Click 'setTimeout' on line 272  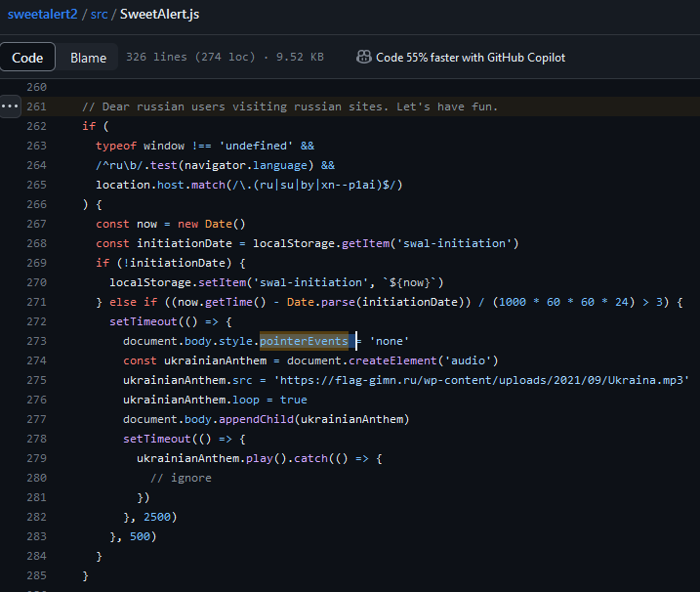(x=144, y=321)
